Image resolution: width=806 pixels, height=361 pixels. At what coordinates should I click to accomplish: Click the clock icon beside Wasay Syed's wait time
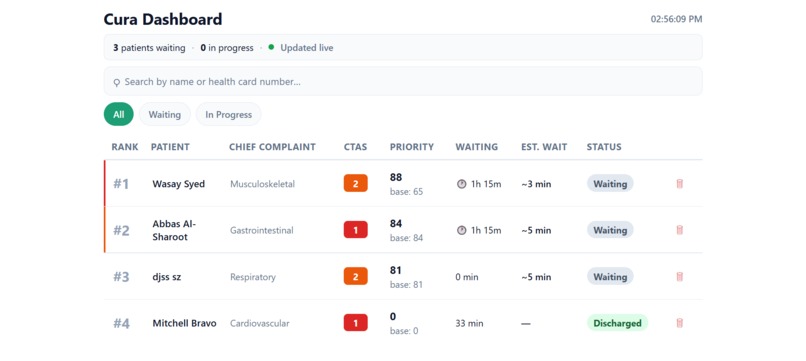[462, 184]
